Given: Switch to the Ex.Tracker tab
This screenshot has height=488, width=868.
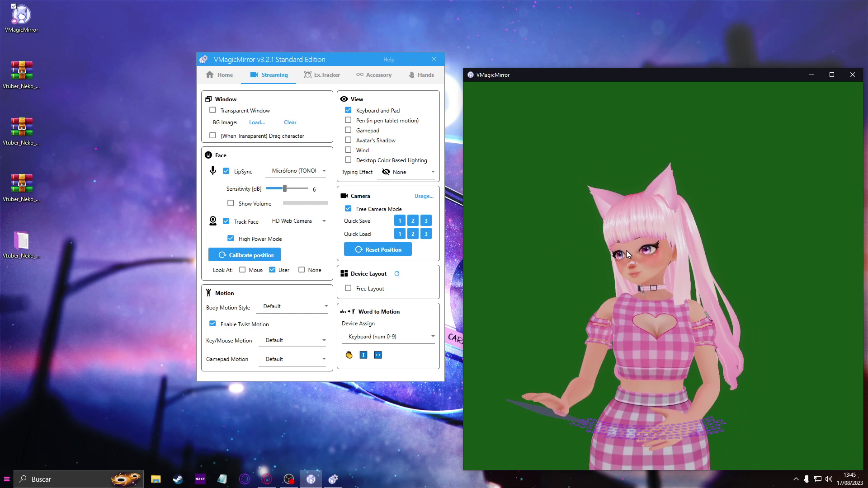Looking at the screenshot, I should [322, 75].
